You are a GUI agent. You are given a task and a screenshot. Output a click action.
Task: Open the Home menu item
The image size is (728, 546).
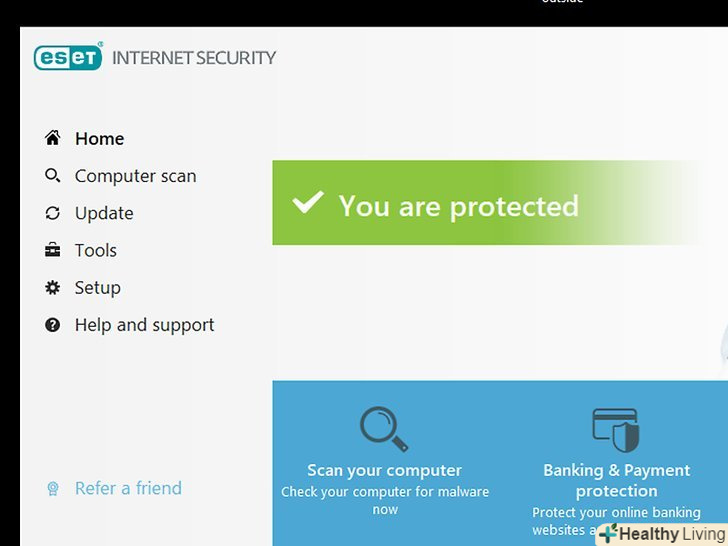99,139
